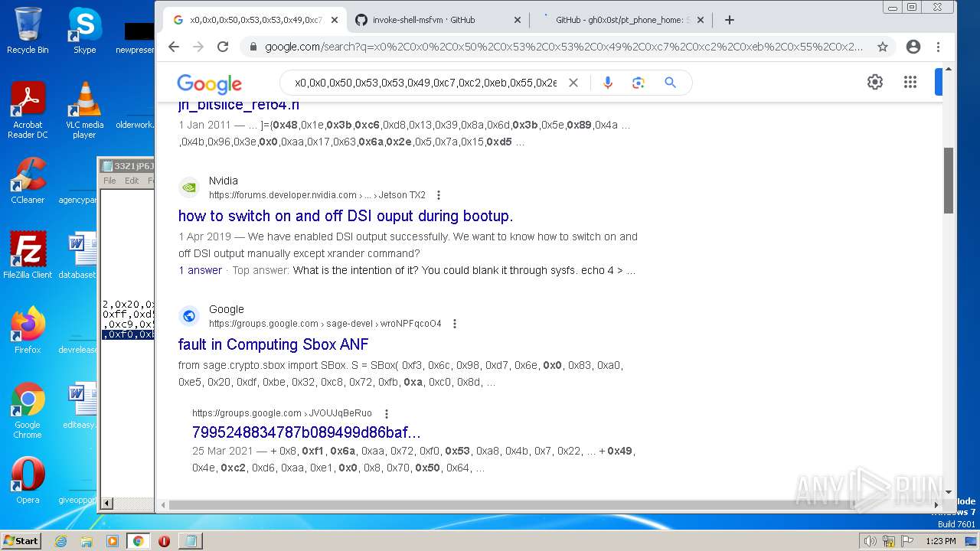Switch to gh0x0st/pt_phone_home tab
The width and height of the screenshot is (980, 551).
620,20
